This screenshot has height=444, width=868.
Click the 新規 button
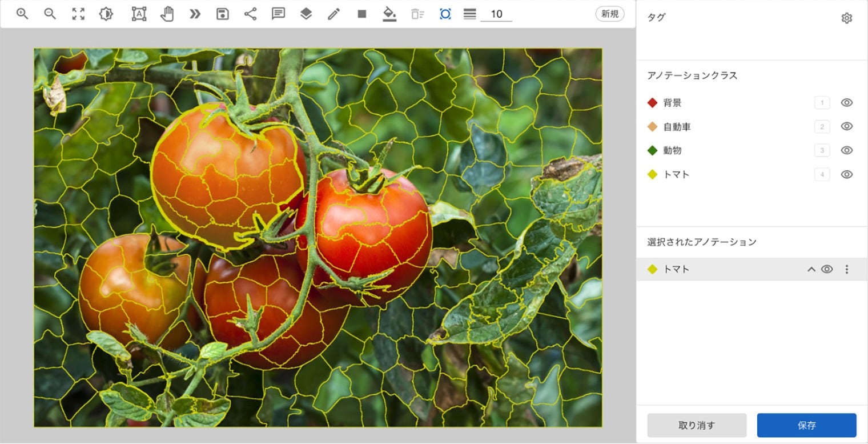tap(610, 14)
